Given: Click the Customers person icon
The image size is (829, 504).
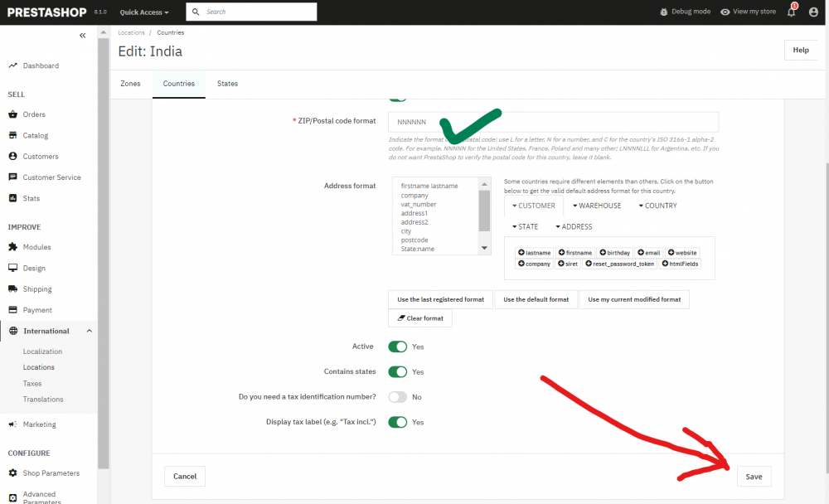Looking at the screenshot, I should pos(12,156).
